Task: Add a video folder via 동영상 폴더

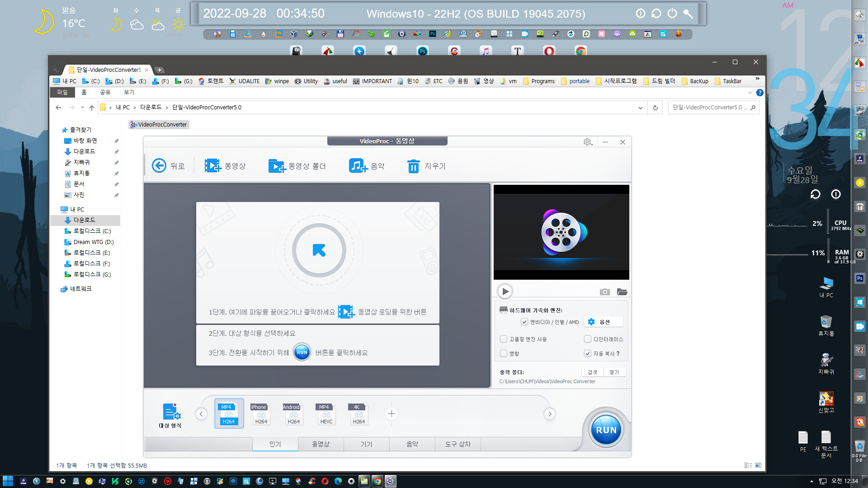Action: (277, 166)
